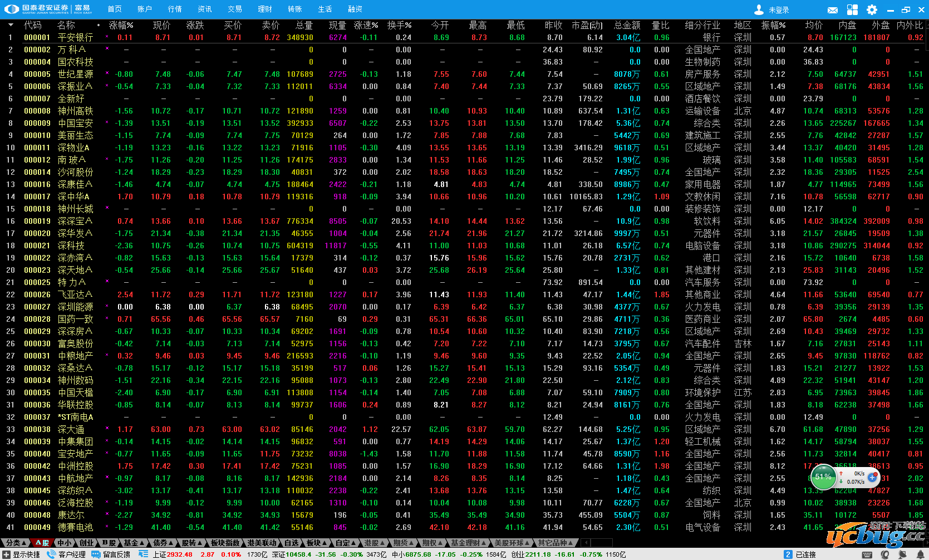Click the tab bar left scroll arrow
Viewport: 929px width, 560px height.
coord(585,543)
